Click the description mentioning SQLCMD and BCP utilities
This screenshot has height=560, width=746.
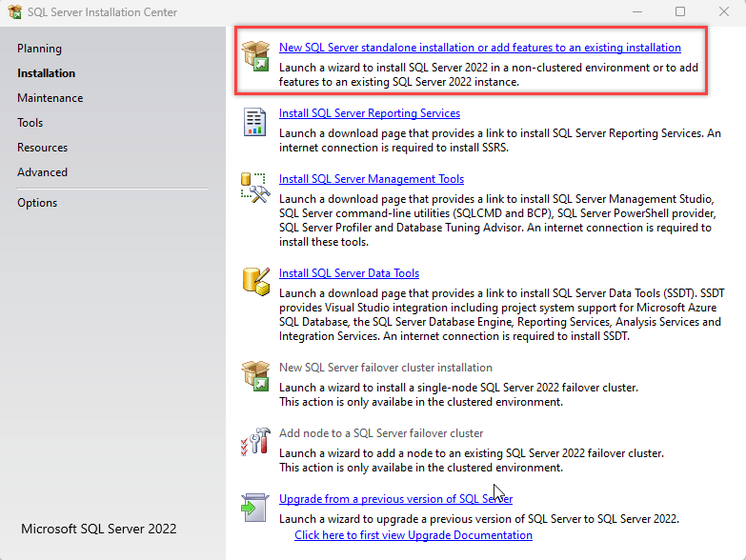[497, 220]
